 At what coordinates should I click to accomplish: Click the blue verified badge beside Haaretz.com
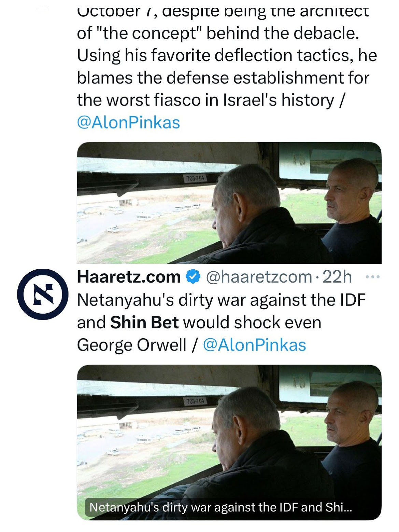pyautogui.click(x=193, y=276)
